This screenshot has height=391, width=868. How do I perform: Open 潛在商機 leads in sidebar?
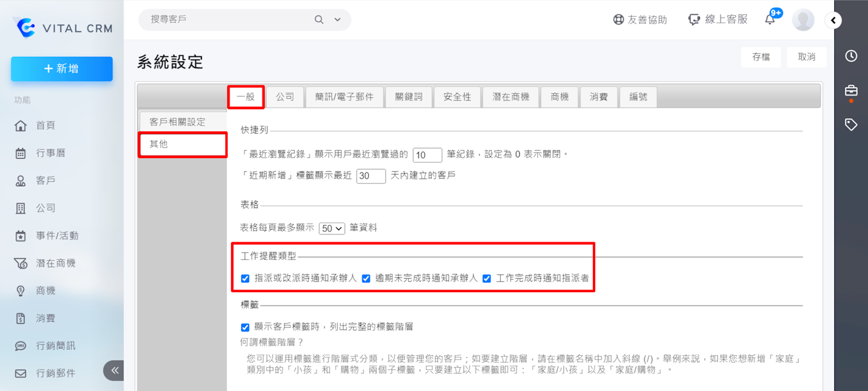point(55,263)
